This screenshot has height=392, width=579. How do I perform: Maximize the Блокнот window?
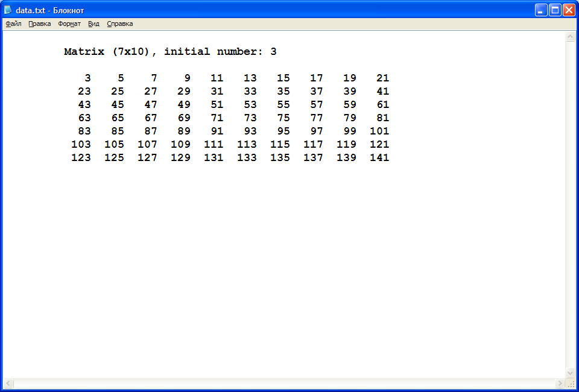555,10
